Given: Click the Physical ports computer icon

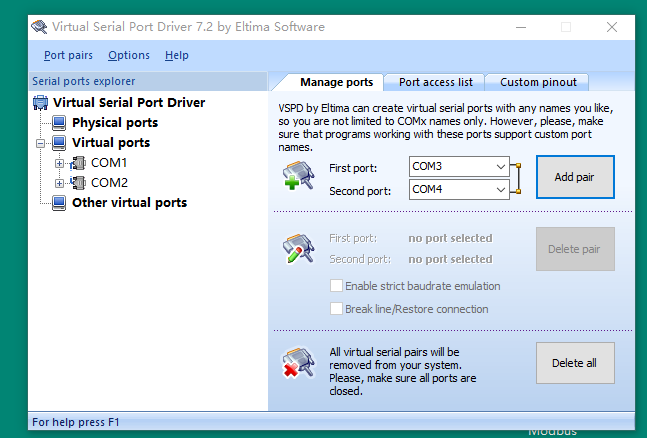Looking at the screenshot, I should point(59,123).
